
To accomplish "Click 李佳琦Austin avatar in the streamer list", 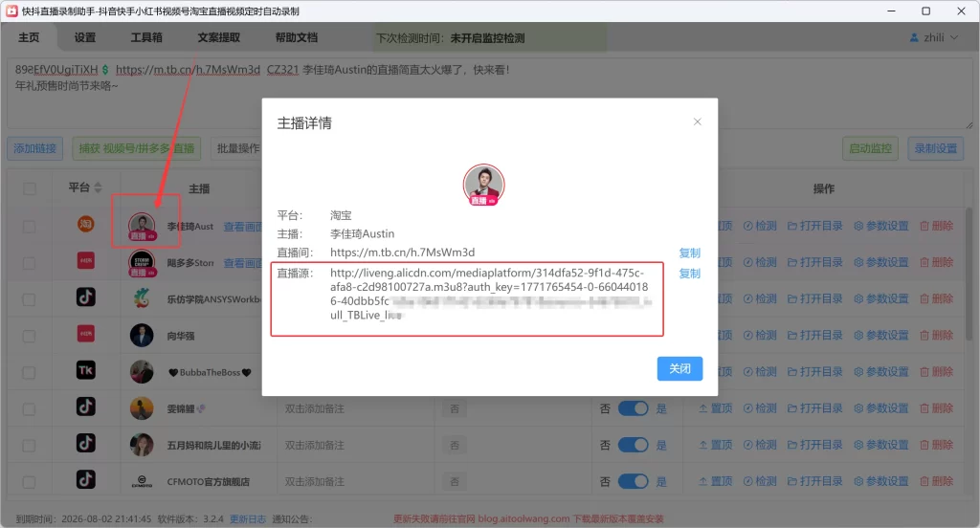I will [x=142, y=226].
